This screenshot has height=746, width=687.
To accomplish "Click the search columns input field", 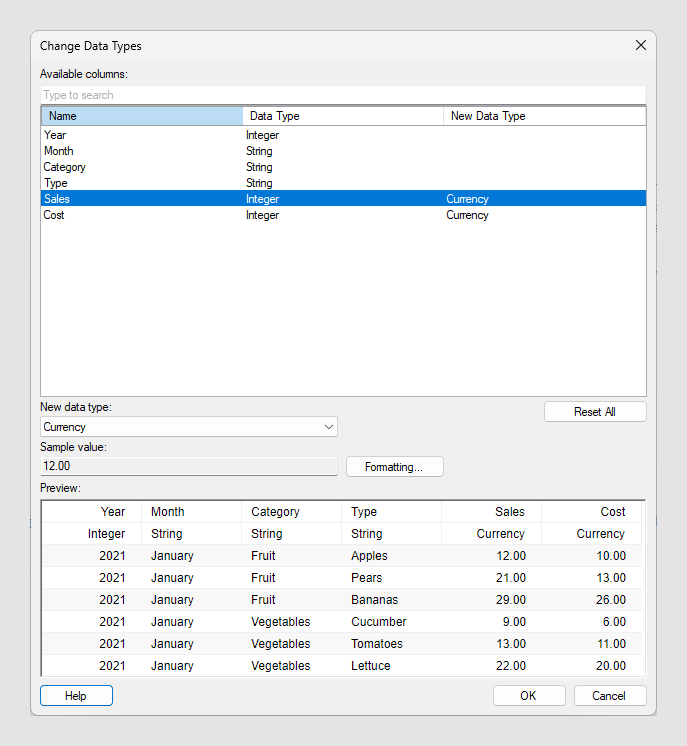I will [x=343, y=95].
